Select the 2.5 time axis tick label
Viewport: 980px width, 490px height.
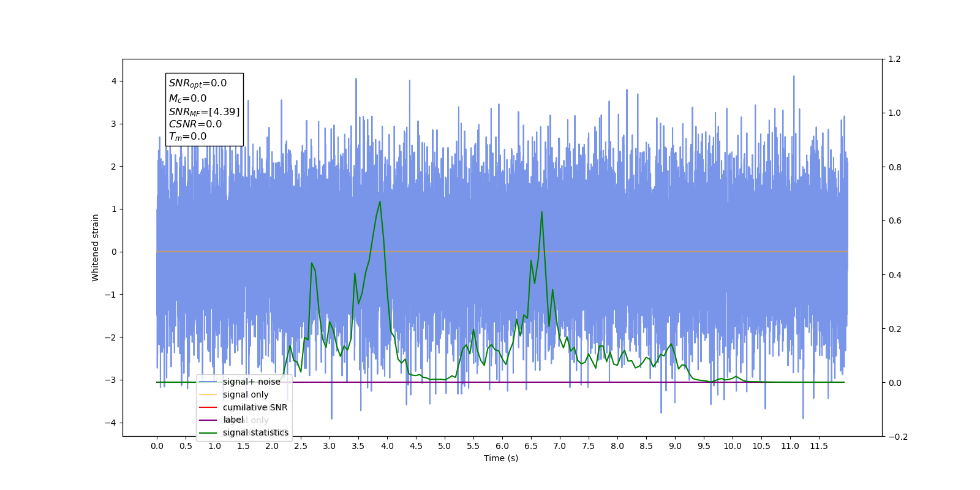[301, 446]
